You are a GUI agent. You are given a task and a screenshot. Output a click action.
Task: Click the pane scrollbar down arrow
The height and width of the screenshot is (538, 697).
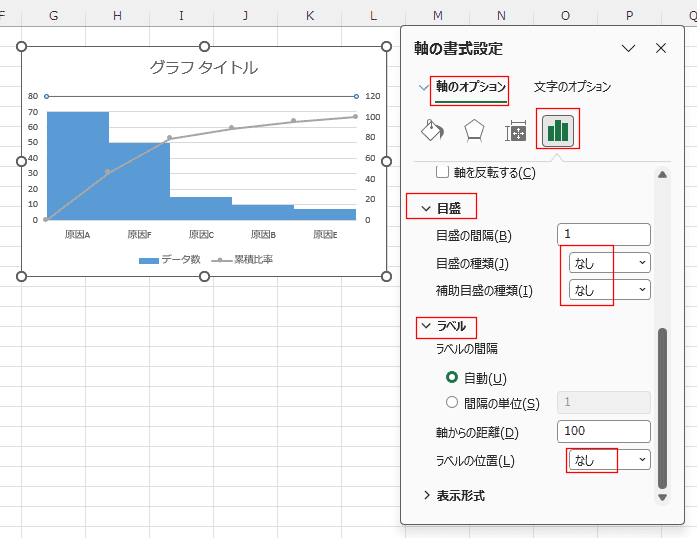662,497
